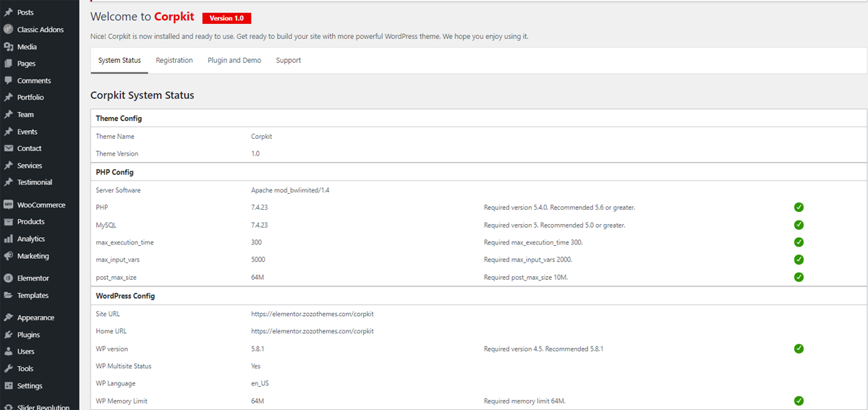Switch to the Registration tab
The height and width of the screenshot is (410, 868).
pyautogui.click(x=174, y=60)
